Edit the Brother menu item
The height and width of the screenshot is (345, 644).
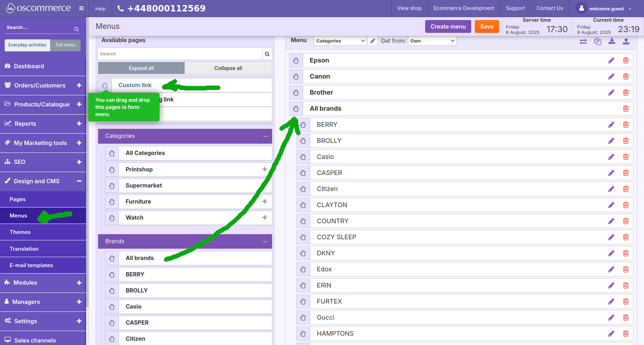point(612,92)
